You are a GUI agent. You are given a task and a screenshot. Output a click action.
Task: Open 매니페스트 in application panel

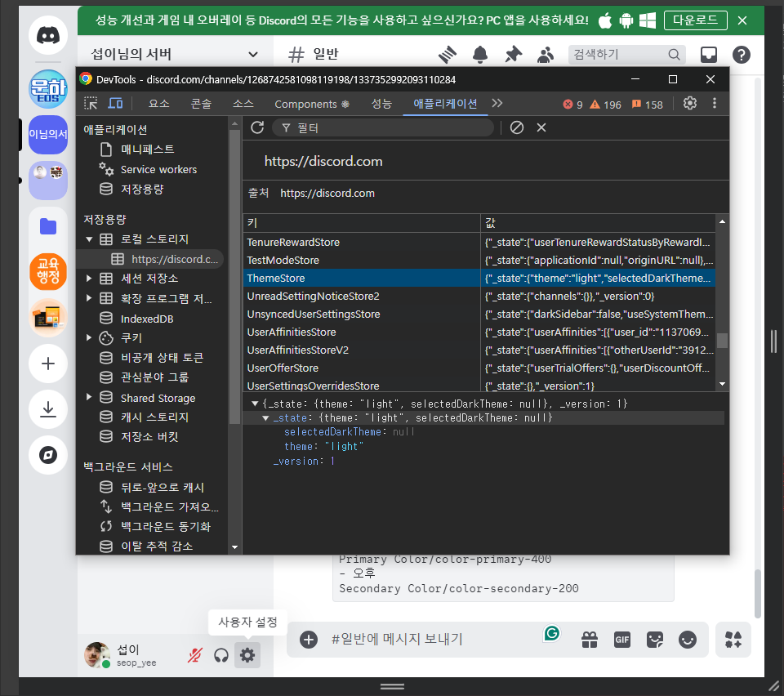(148, 149)
